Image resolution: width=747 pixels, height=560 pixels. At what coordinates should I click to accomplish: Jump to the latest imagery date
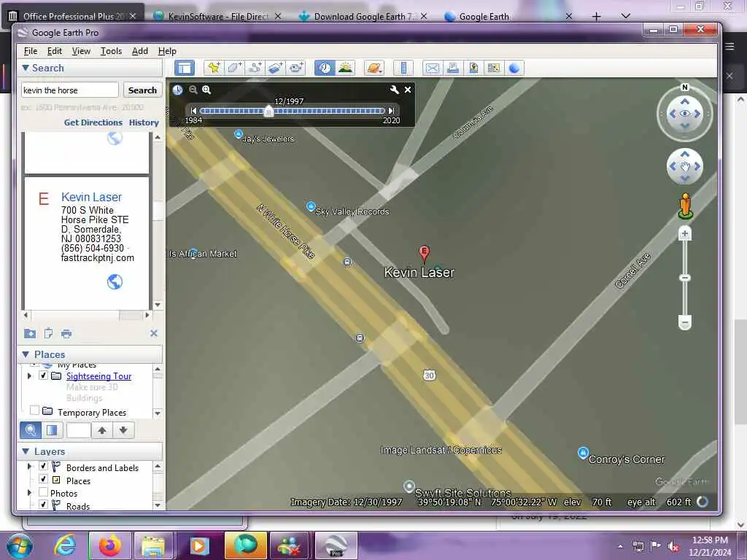(x=391, y=111)
